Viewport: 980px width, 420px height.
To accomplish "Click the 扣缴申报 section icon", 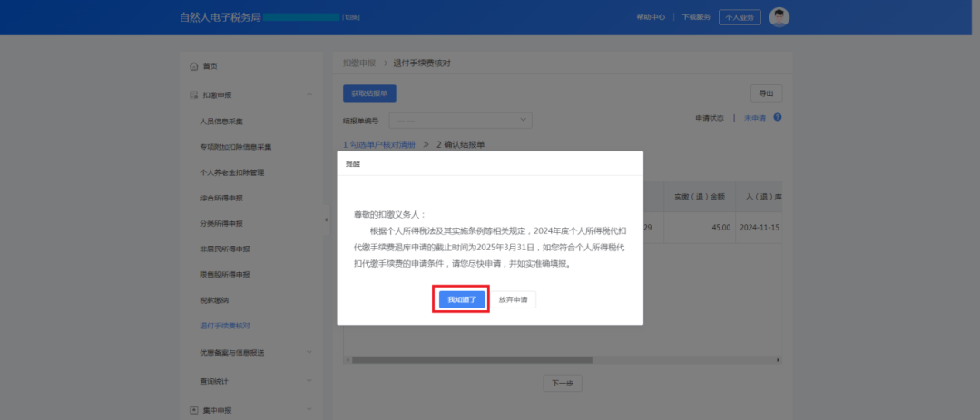I will (193, 95).
